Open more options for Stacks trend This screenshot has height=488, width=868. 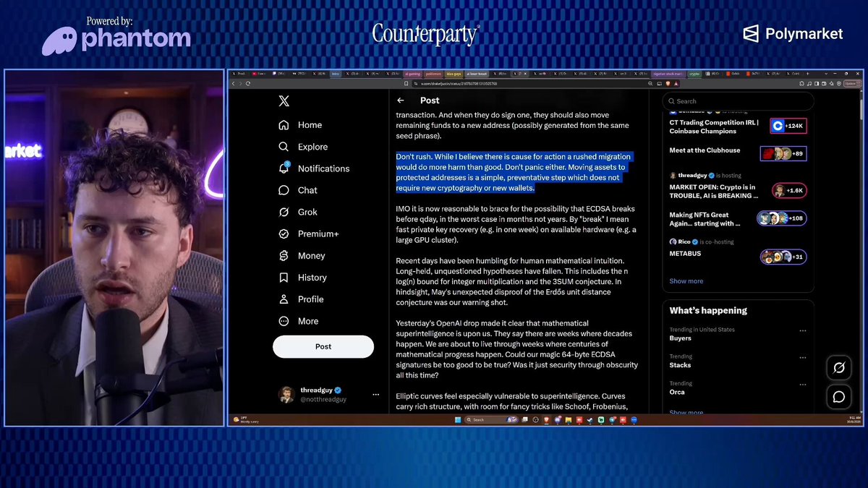tap(802, 358)
